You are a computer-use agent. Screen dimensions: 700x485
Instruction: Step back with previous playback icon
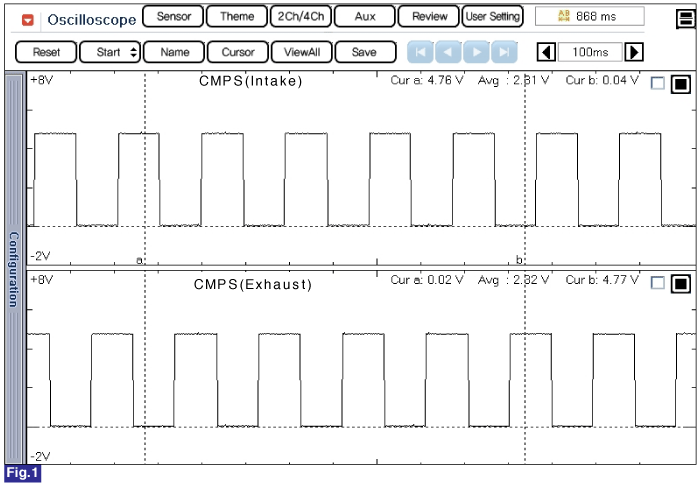tap(448, 52)
